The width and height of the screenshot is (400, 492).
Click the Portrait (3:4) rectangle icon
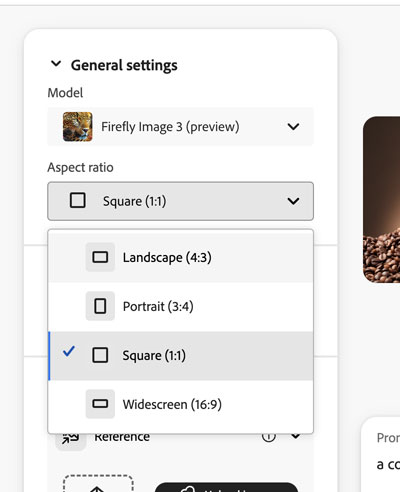click(100, 306)
